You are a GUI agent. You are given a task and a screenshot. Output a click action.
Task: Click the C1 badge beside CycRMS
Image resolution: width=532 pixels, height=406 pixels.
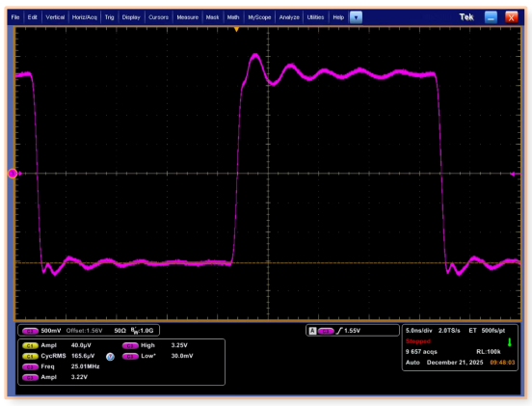click(x=30, y=356)
